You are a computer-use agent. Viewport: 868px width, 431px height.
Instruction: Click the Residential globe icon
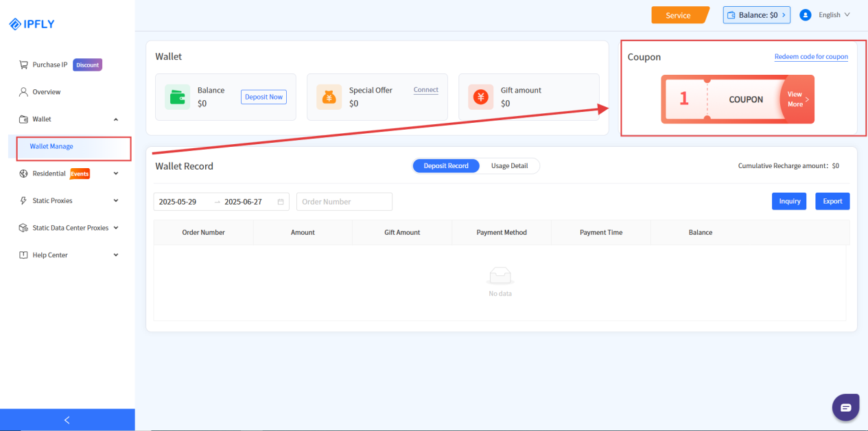coord(23,174)
